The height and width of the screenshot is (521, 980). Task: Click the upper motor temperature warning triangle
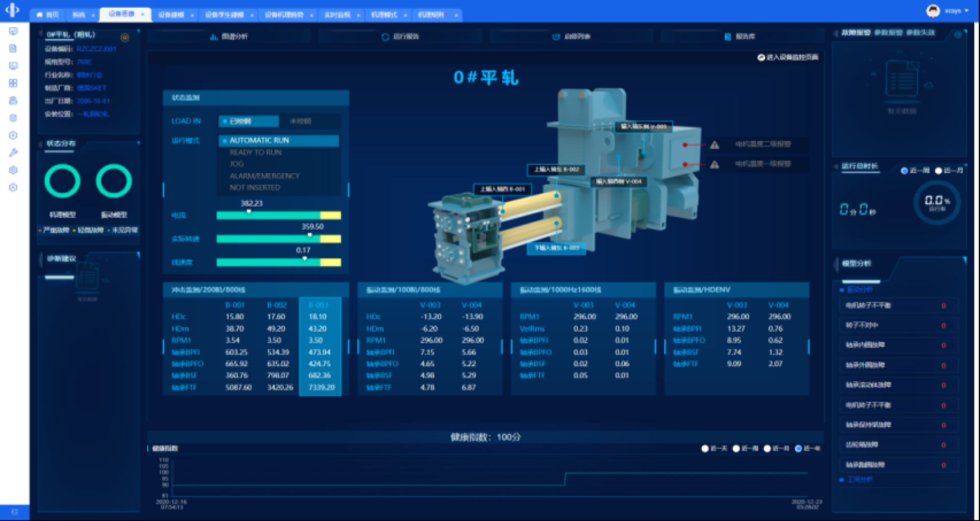tap(715, 145)
